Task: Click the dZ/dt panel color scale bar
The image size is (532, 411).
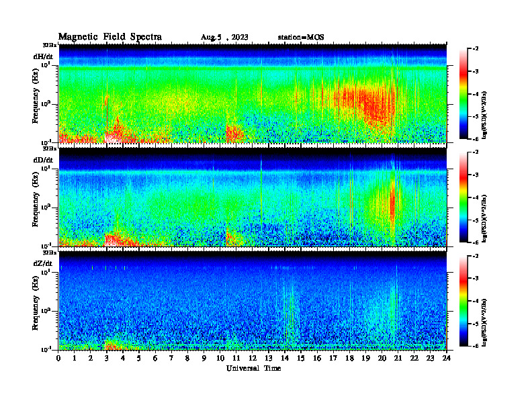Action: [463, 301]
